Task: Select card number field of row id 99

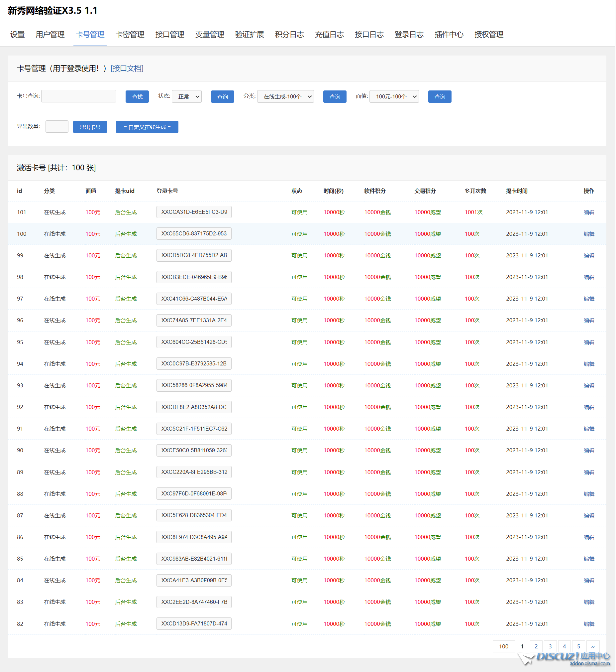Action: [194, 255]
